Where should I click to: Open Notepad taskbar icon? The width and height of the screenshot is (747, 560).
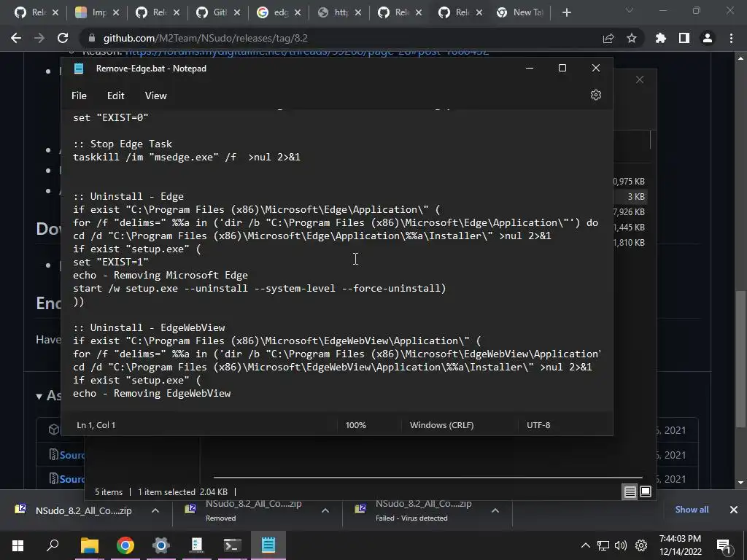(268, 545)
